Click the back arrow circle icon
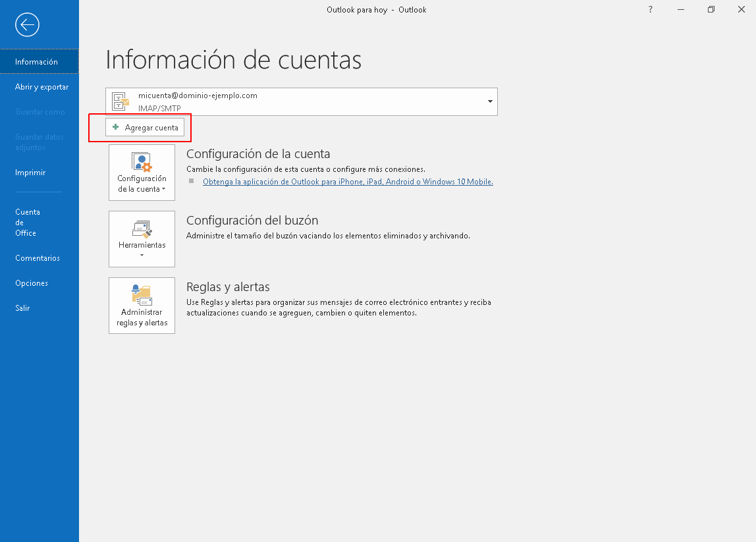 point(27,25)
